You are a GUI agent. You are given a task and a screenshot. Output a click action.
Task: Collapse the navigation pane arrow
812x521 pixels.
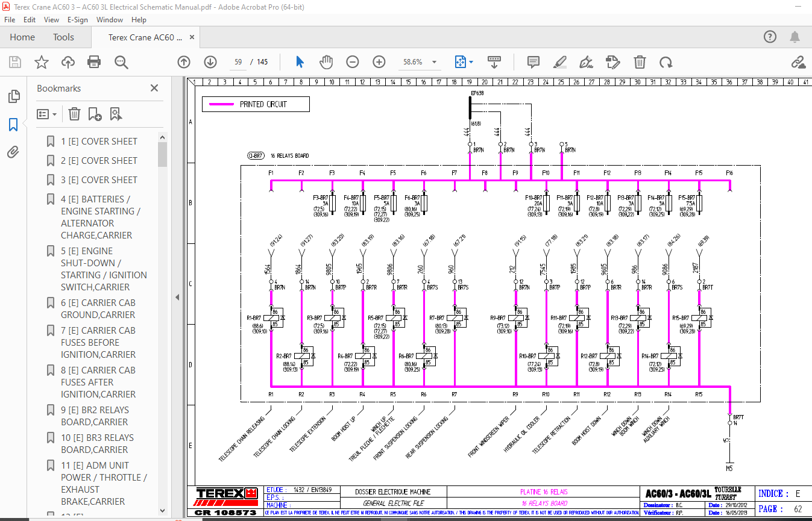click(x=177, y=297)
